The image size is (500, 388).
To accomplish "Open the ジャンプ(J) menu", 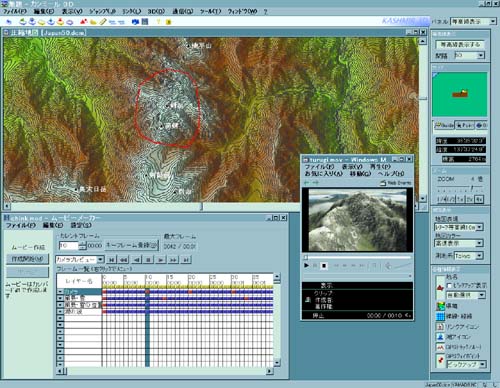I will [x=102, y=11].
